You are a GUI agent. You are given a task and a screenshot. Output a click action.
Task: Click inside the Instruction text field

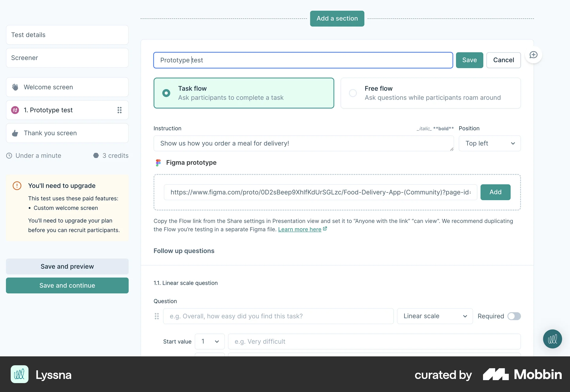303,143
